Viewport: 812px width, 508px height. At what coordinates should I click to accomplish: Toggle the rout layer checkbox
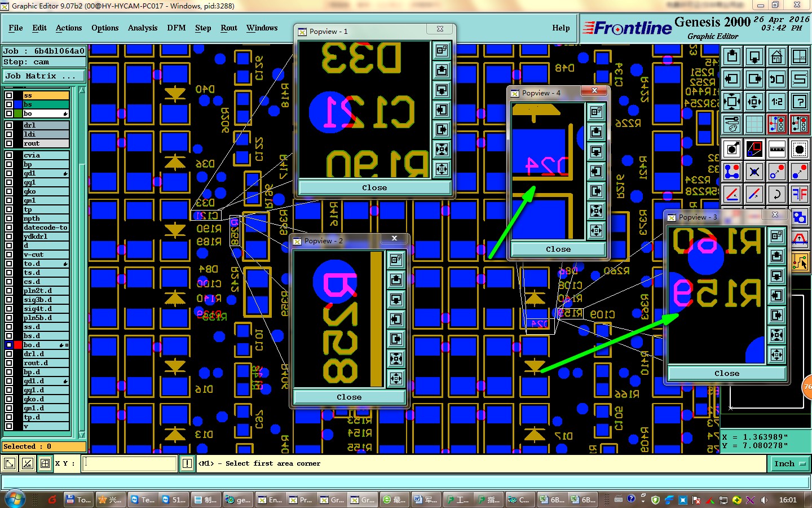click(x=9, y=143)
